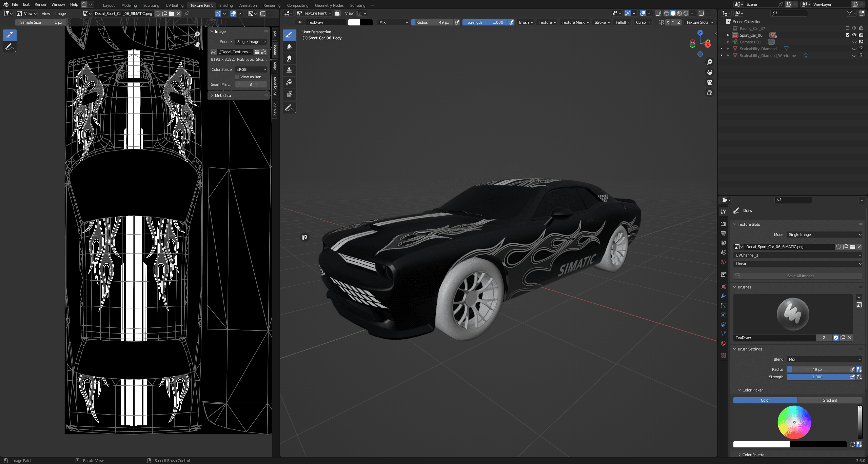The image size is (868, 464).
Task: Open the Mix blend mode dropdown in header
Action: [x=393, y=22]
